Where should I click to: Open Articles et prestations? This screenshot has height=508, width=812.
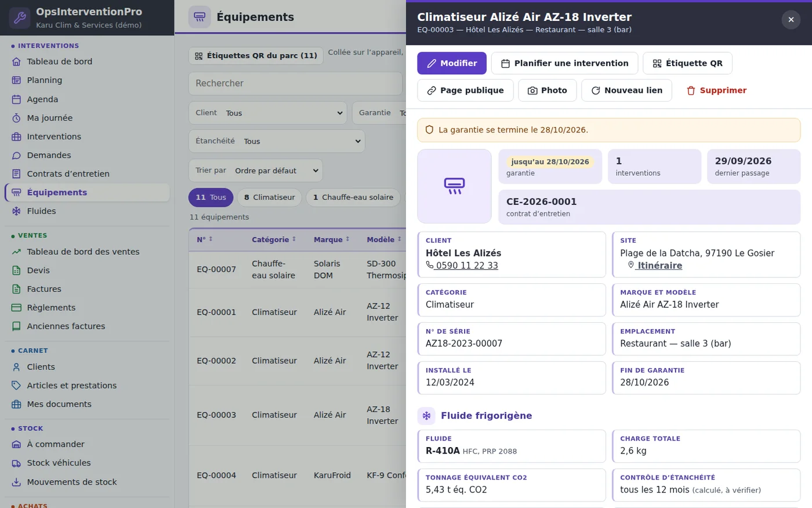tap(87, 385)
